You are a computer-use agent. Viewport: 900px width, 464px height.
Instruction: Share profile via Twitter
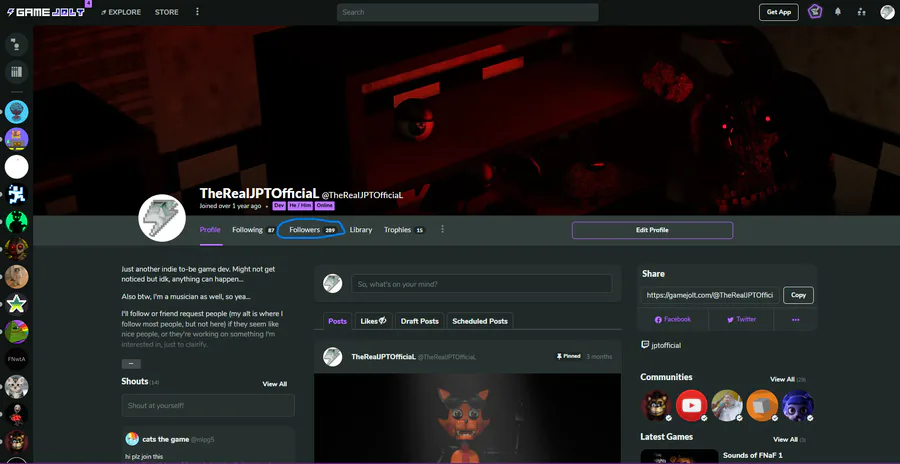click(x=741, y=319)
